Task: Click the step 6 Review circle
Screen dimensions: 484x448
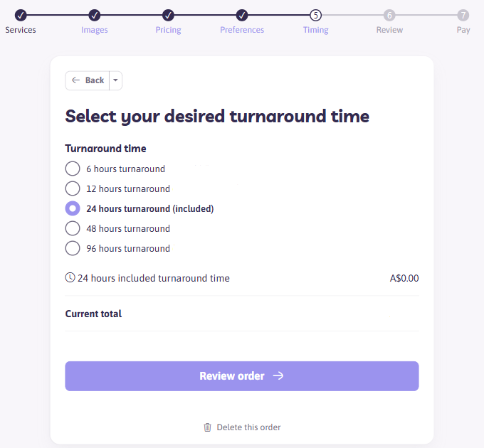Action: click(x=389, y=15)
